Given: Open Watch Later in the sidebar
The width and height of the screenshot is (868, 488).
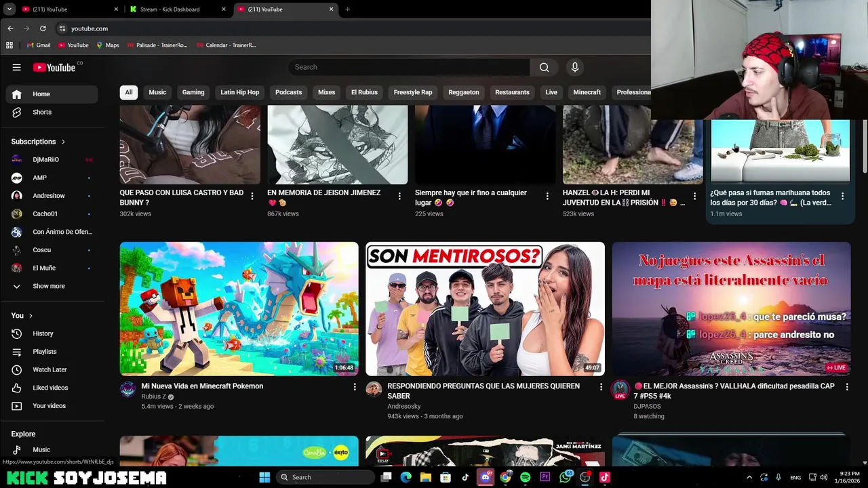Looking at the screenshot, I should tap(52, 369).
